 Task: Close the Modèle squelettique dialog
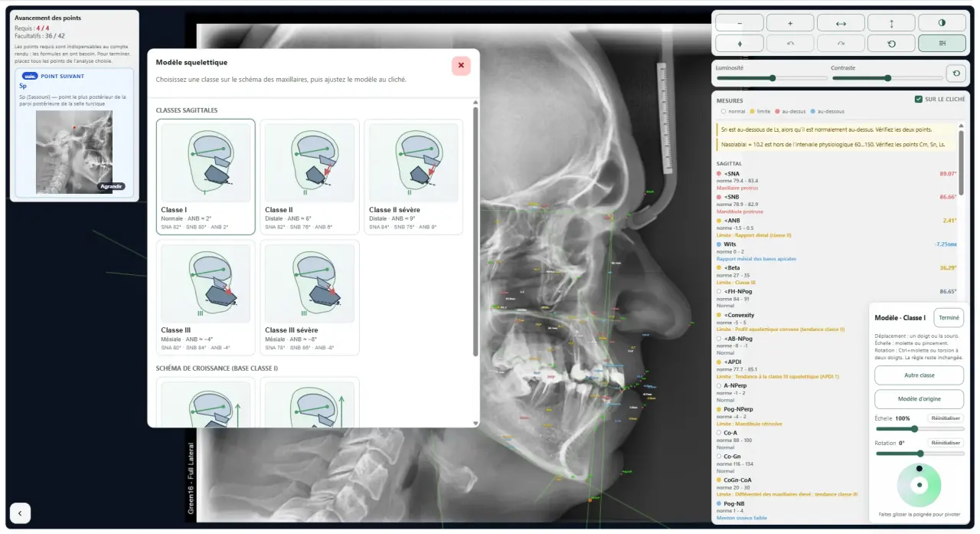point(461,66)
